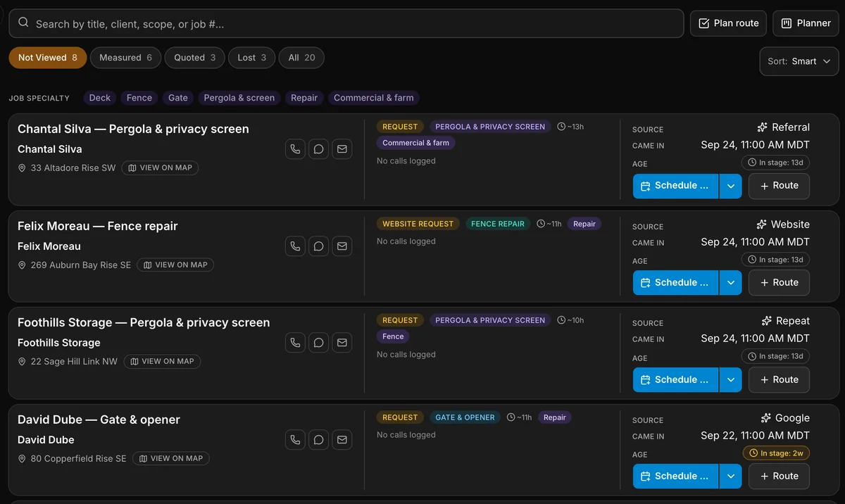Expand schedule options for Felix Moreau
Screen dimensions: 845x504
(730, 283)
